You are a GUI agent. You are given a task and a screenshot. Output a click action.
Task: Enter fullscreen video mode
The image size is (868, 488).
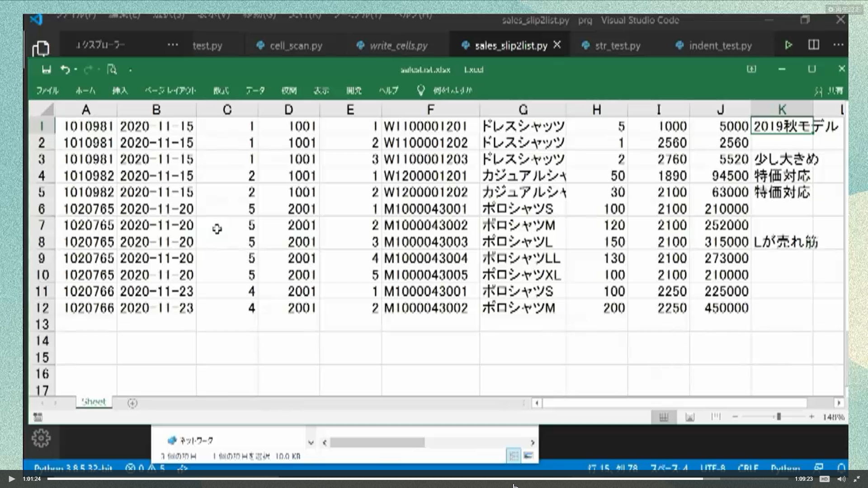pyautogui.click(x=857, y=479)
